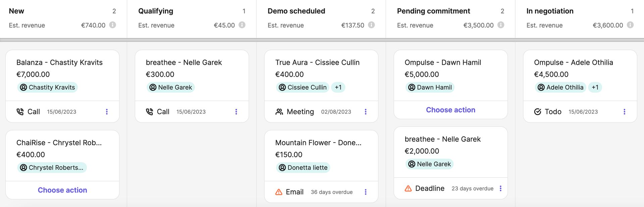
Task: Choose action for ChaiRise deal
Action: pos(62,190)
